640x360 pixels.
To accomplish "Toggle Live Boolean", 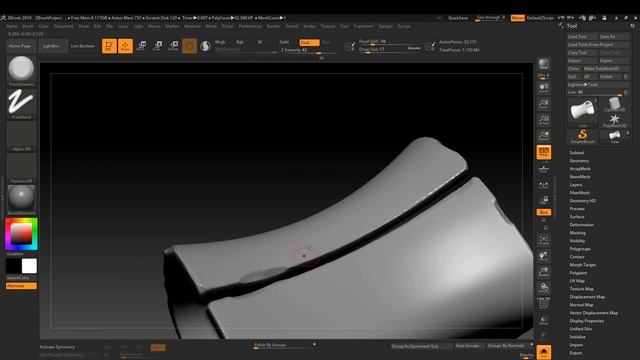I will click(x=83, y=46).
